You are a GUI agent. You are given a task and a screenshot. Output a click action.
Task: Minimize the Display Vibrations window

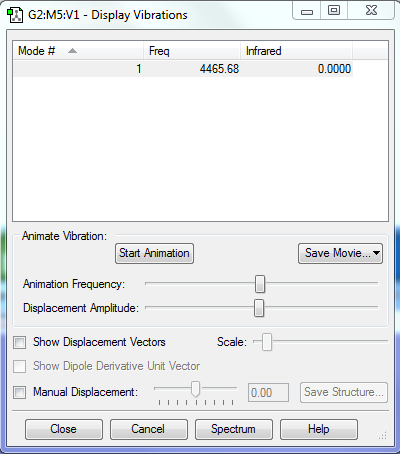(307, 12)
